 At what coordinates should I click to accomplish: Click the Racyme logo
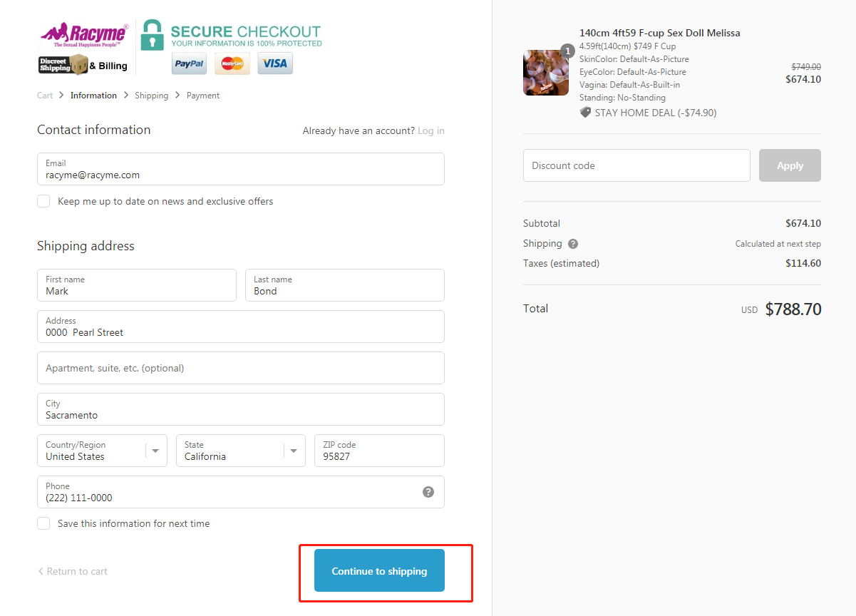(84, 35)
